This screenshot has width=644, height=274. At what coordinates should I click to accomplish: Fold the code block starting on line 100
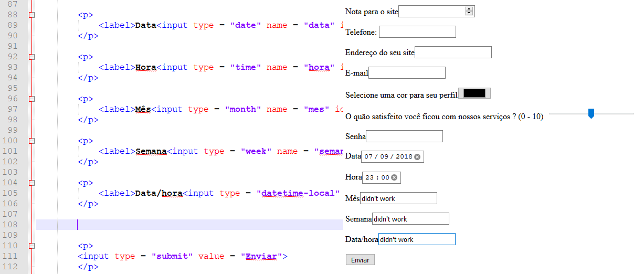coord(31,141)
